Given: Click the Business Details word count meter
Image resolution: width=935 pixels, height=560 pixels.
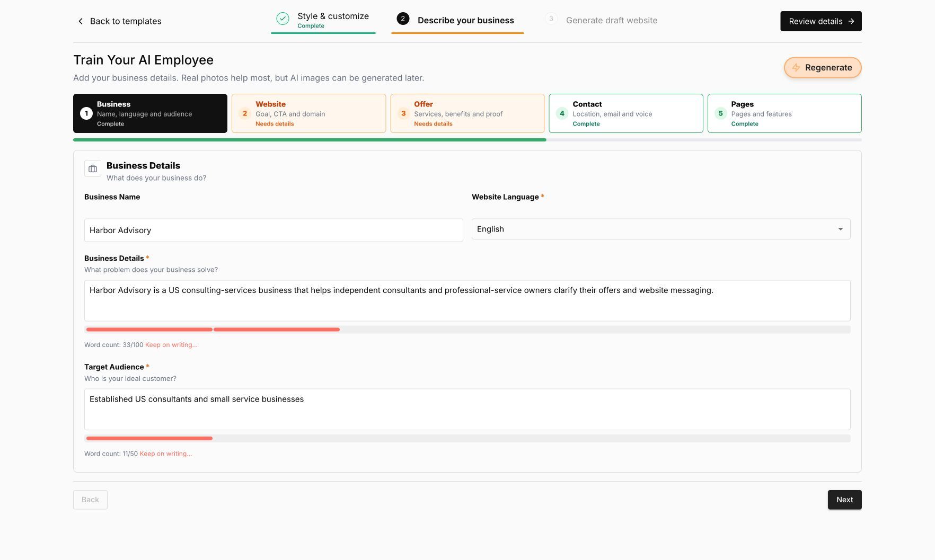Looking at the screenshot, I should [468, 330].
